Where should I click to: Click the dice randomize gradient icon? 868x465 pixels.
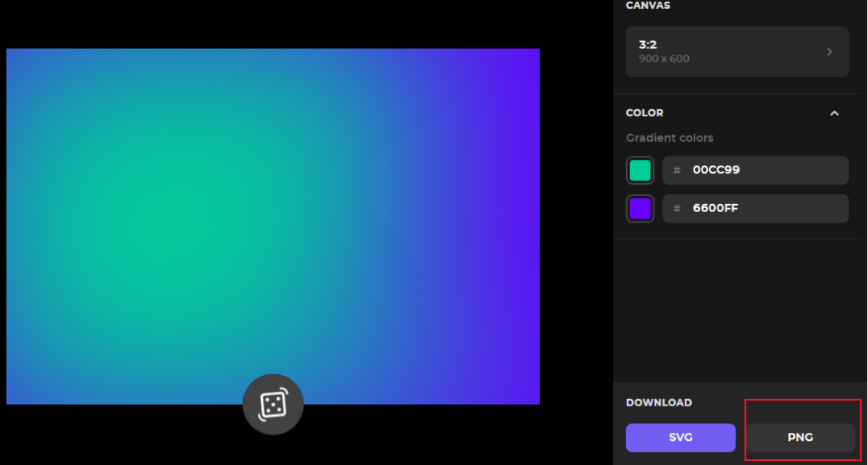click(273, 405)
